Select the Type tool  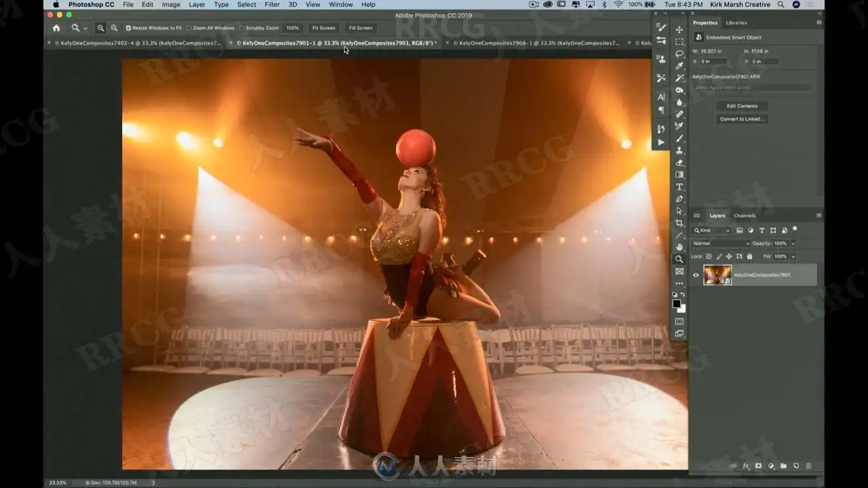679,187
